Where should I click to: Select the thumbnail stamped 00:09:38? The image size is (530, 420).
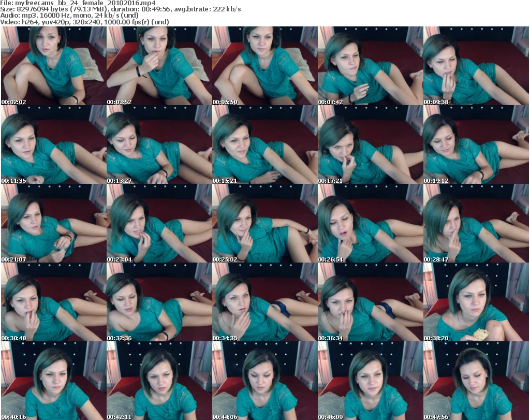coord(476,66)
